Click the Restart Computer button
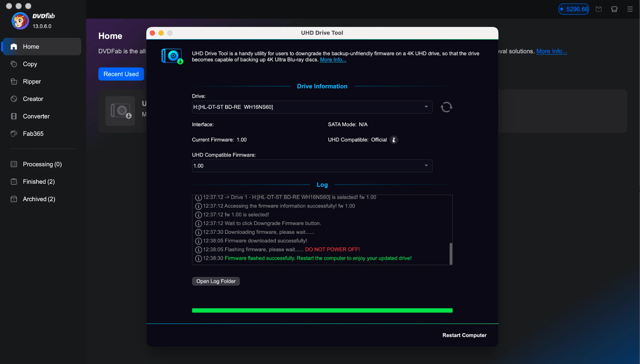640x364 pixels. click(x=464, y=335)
